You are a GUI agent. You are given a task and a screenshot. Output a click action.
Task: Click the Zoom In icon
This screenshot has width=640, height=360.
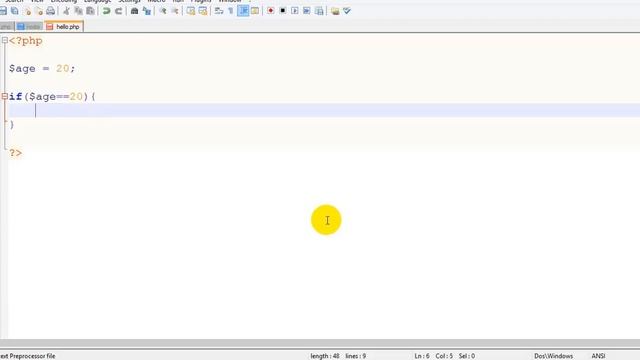click(x=163, y=11)
